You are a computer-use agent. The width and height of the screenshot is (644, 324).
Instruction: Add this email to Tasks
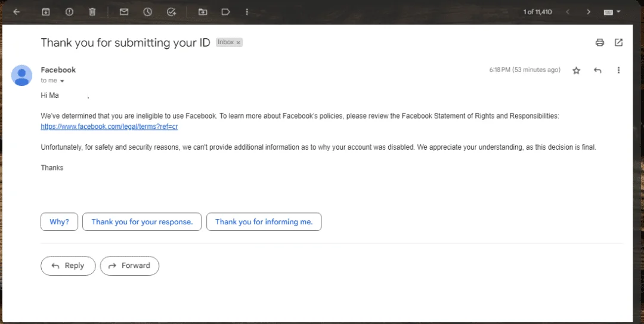(171, 12)
